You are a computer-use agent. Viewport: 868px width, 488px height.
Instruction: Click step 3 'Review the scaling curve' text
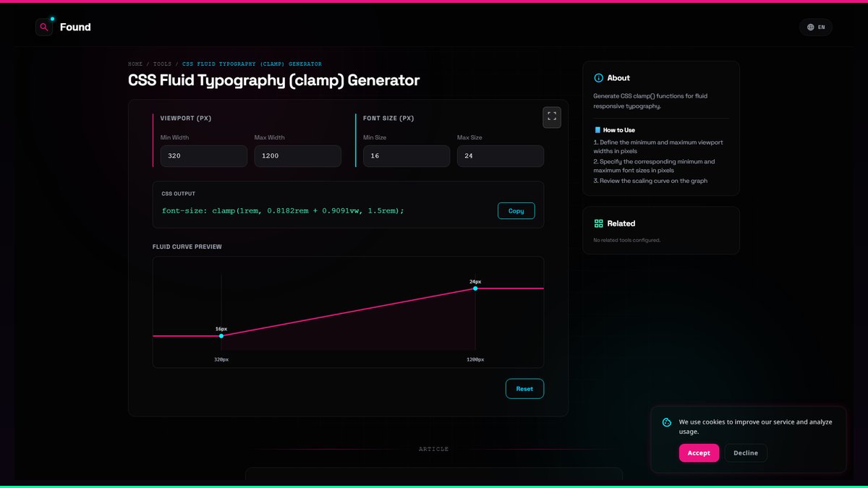pos(651,181)
